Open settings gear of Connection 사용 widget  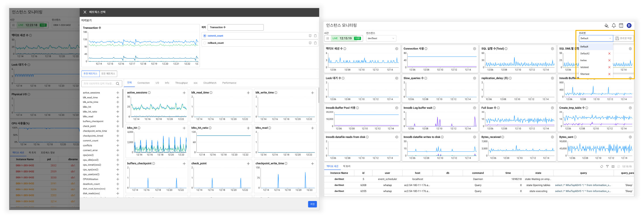[474, 49]
